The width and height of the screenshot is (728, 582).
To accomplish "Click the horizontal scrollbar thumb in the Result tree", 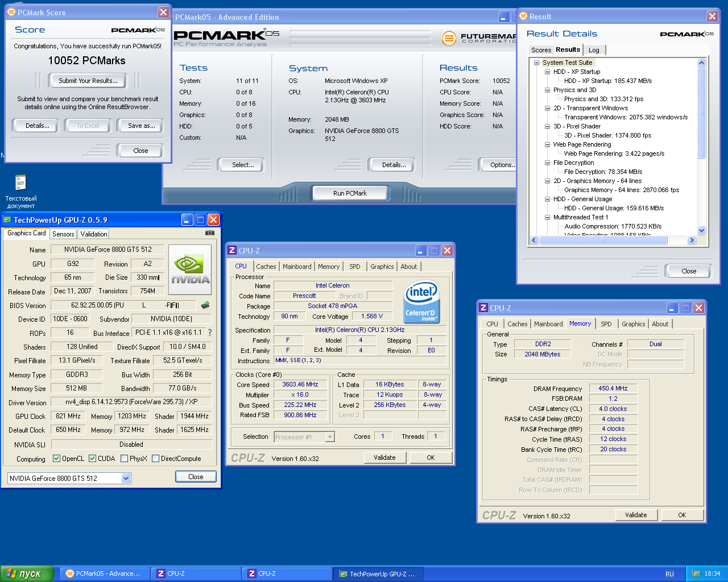I will [x=603, y=240].
